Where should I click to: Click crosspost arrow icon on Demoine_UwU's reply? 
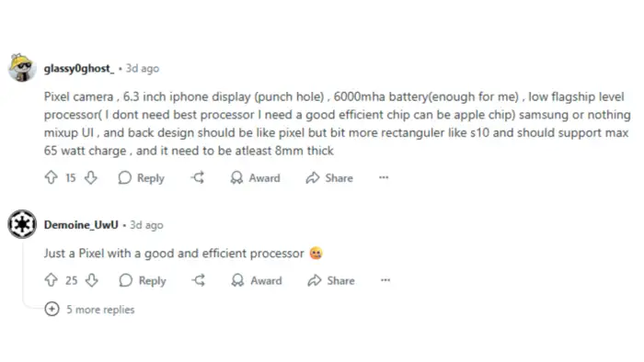[199, 280]
